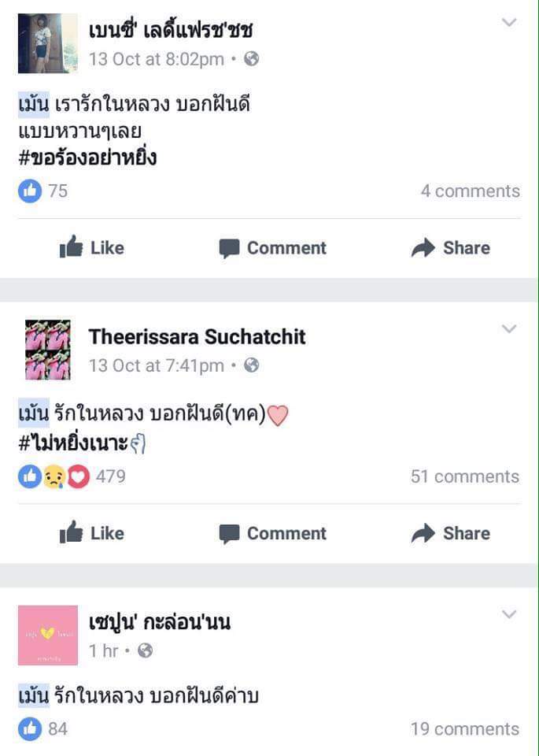This screenshot has width=539, height=756.
Task: View the 4 comments link
Action: (470, 191)
